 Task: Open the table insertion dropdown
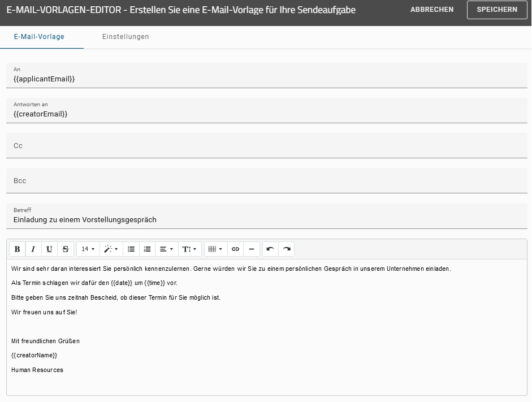click(x=215, y=249)
